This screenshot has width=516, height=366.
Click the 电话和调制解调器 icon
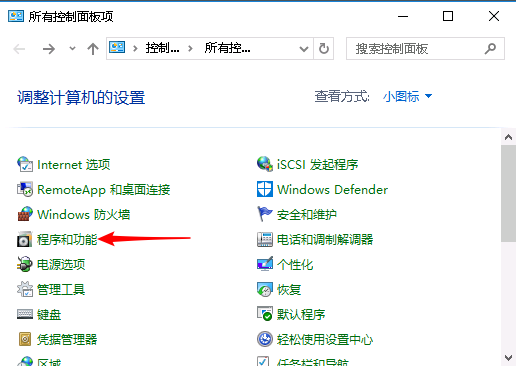[x=265, y=239]
